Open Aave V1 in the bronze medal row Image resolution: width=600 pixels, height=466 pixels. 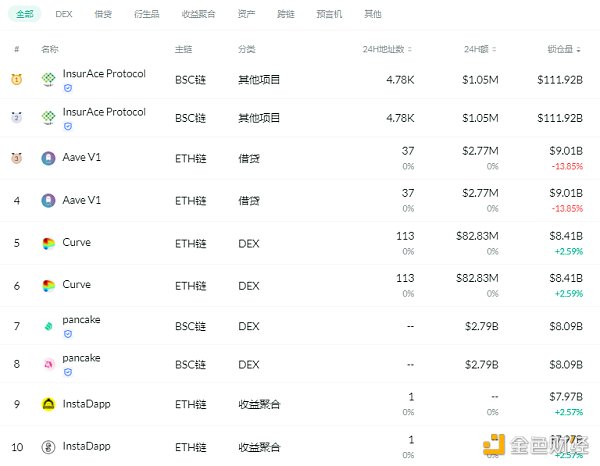(x=82, y=157)
